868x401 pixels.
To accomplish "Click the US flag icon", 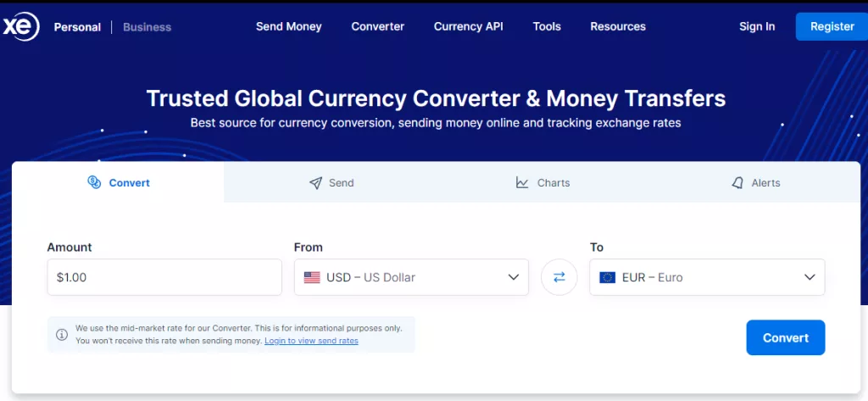I will 312,277.
